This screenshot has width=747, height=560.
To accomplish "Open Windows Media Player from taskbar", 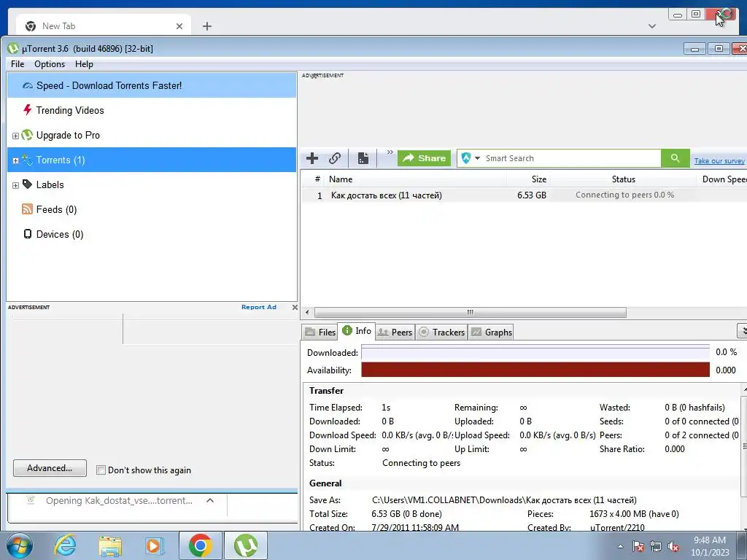I will (155, 545).
